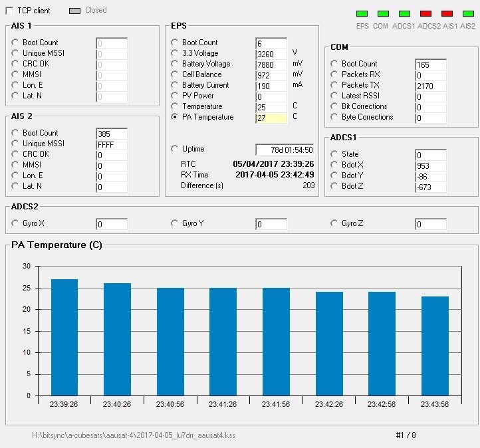Click AIS 2 Unique MSSI field FFFF

pyautogui.click(x=112, y=145)
